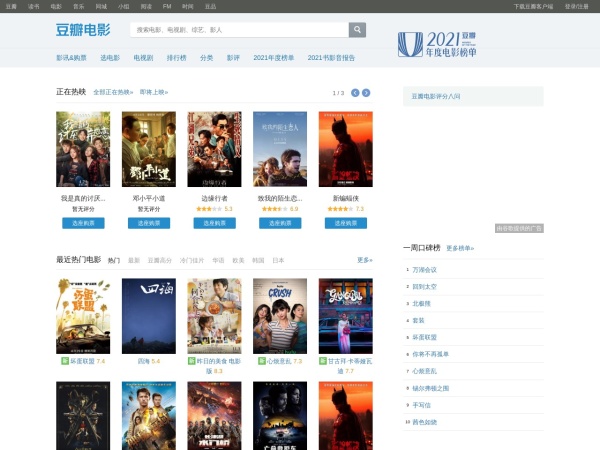The image size is (600, 450).
Task: Click the movie search input field
Action: [x=238, y=30]
